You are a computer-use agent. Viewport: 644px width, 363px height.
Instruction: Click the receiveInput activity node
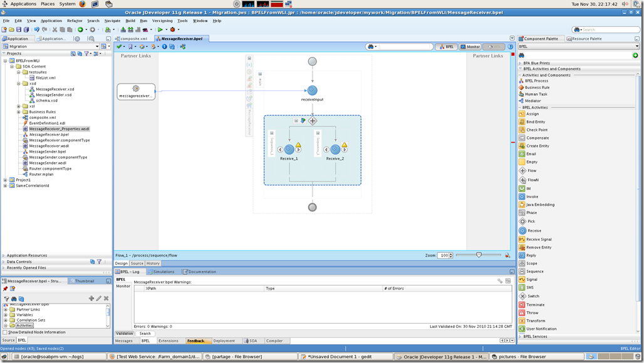[312, 90]
